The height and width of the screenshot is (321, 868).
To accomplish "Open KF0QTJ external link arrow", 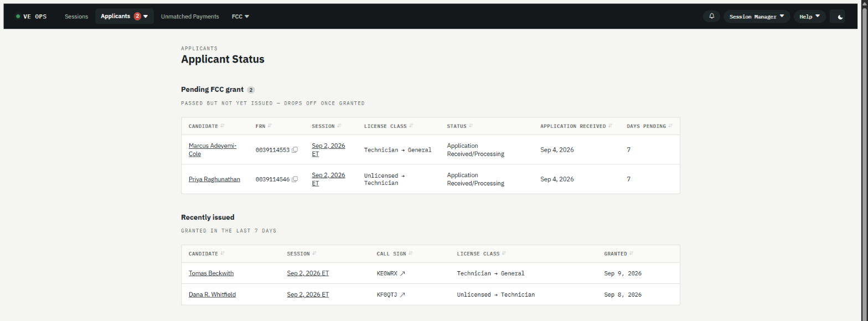I will (402, 295).
